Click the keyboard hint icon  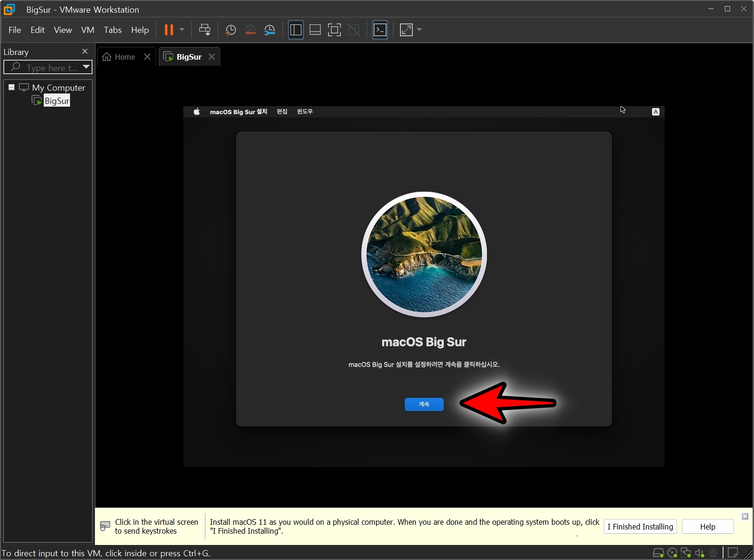(x=105, y=526)
